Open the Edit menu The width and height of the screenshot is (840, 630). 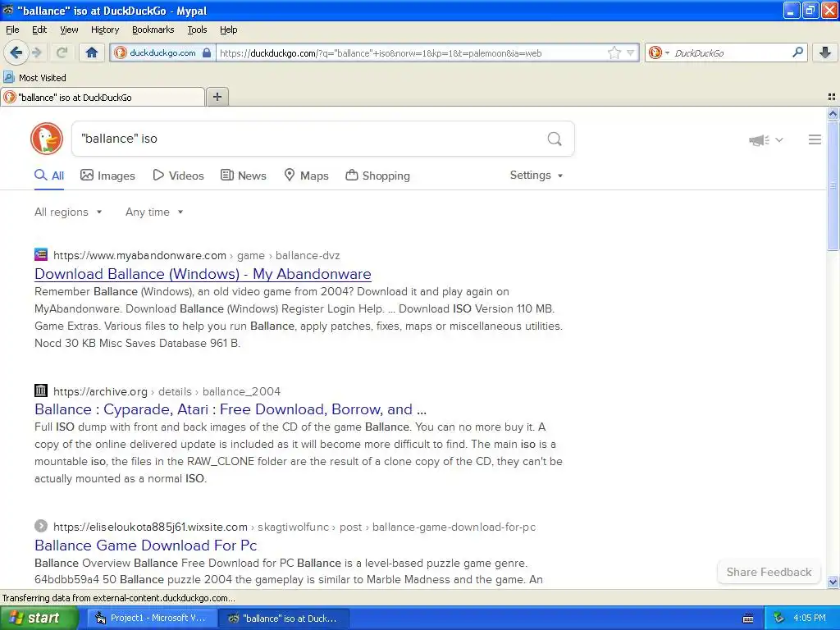pyautogui.click(x=39, y=30)
